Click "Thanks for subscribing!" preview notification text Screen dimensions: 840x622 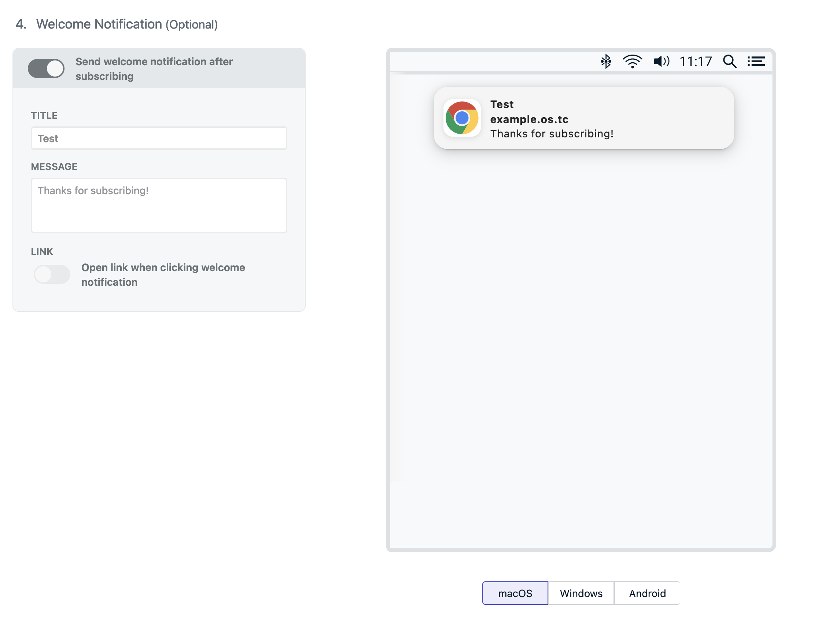(x=552, y=134)
